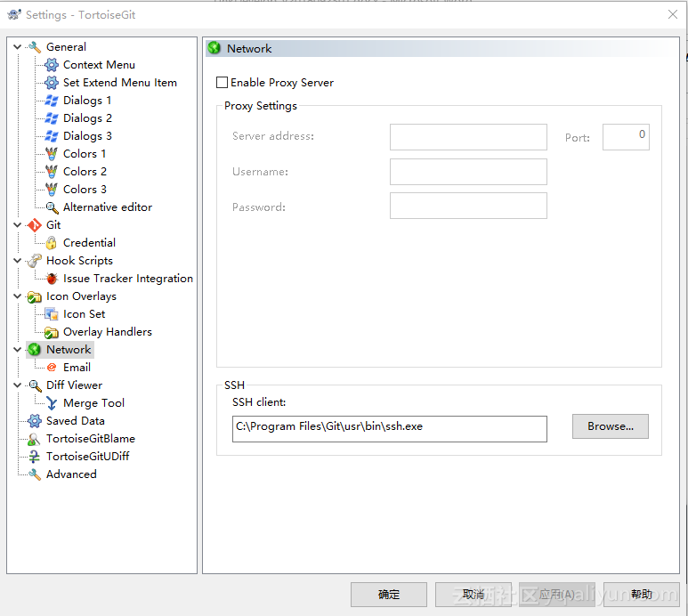Screen dimensions: 688x616
Task: Close the Settings window
Action: (673, 14)
